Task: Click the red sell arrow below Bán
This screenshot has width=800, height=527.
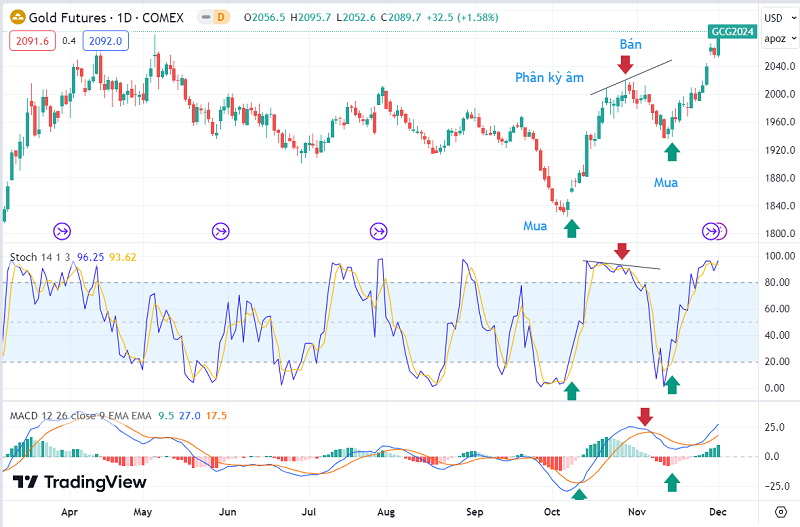Action: (625, 65)
